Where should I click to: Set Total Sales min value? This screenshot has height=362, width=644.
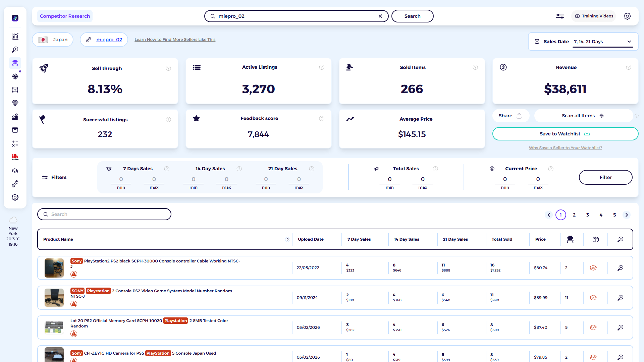390,179
